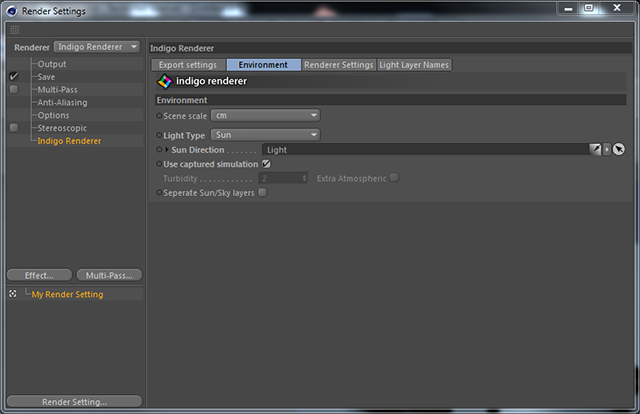Click the Indigo Renderer logo icon
The width and height of the screenshot is (640, 414).
pyautogui.click(x=164, y=82)
